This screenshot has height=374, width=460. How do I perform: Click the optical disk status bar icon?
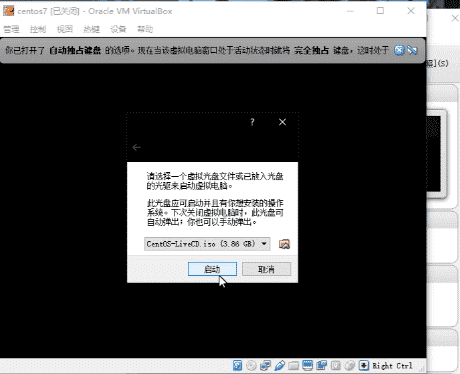pyautogui.click(x=251, y=366)
